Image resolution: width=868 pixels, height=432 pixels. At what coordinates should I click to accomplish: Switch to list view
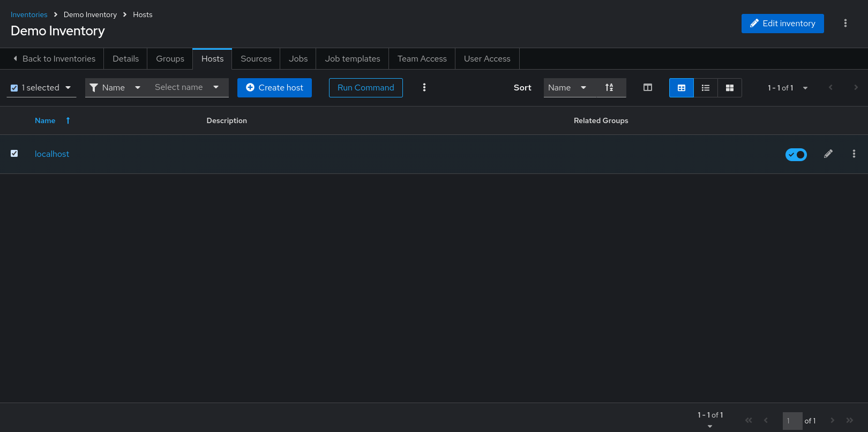point(706,88)
